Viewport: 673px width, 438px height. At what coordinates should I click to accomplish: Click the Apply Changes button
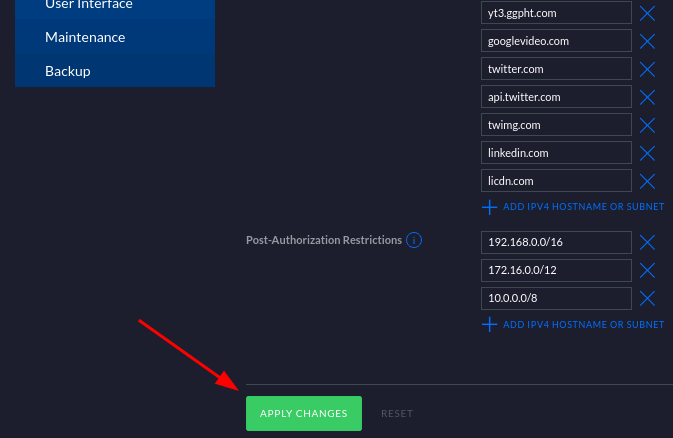(304, 413)
